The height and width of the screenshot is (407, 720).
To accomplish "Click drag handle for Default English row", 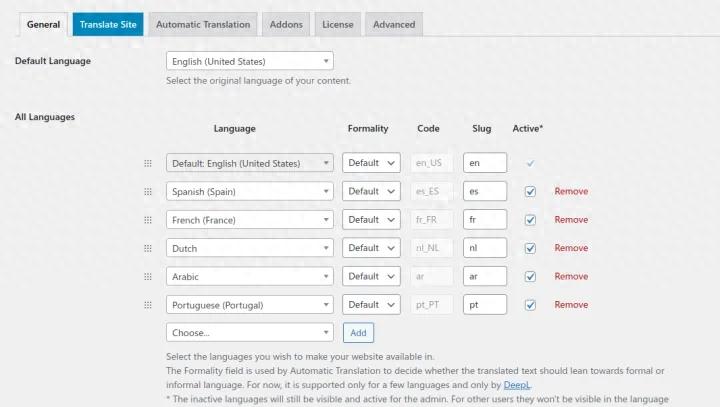I will pyautogui.click(x=148, y=163).
